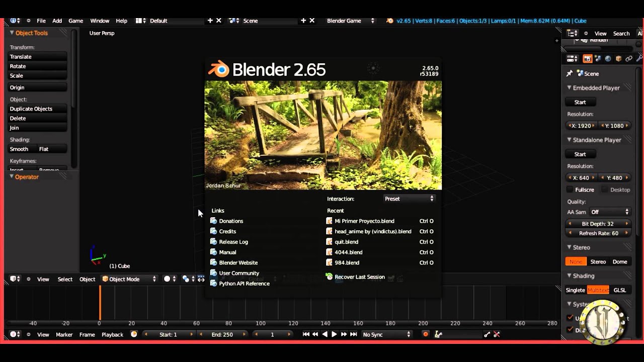Click the 3D manipulator toggle icon
This screenshot has width=644, height=362.
click(x=201, y=279)
